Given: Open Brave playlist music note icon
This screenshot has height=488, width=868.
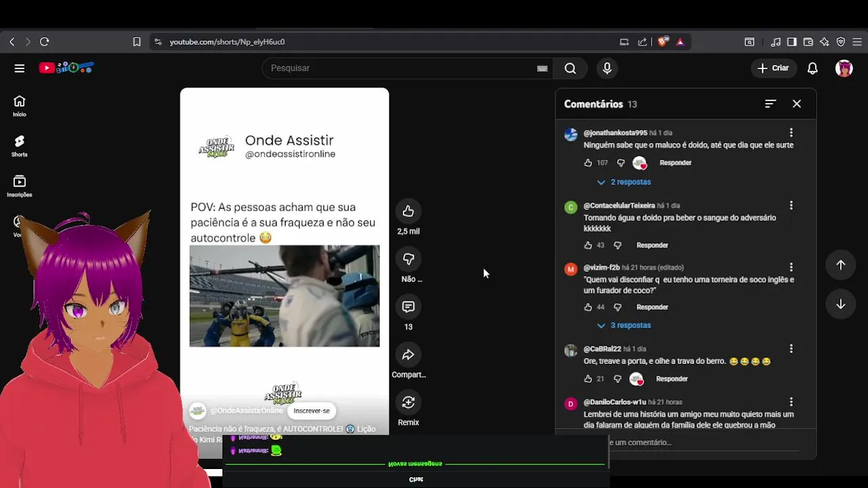Looking at the screenshot, I should (776, 42).
